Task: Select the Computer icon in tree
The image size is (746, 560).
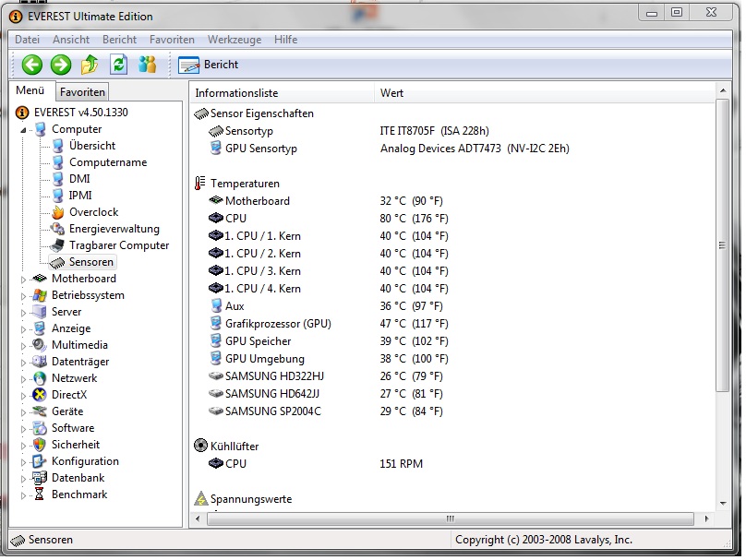Action: pos(41,129)
